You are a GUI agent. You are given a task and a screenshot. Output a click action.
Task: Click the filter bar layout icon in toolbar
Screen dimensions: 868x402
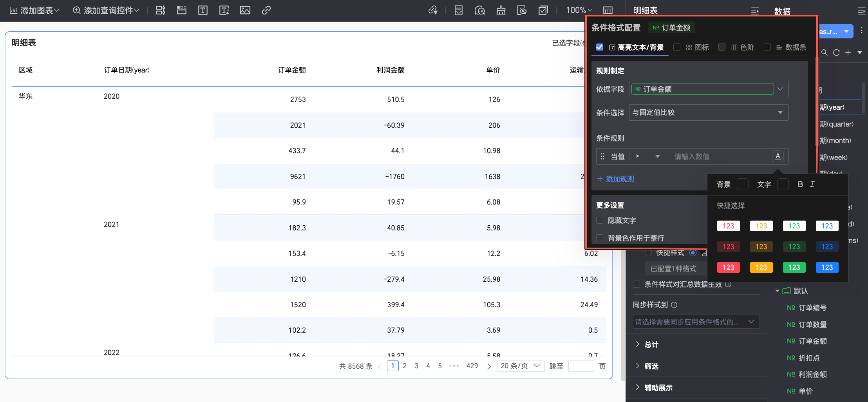tap(161, 11)
